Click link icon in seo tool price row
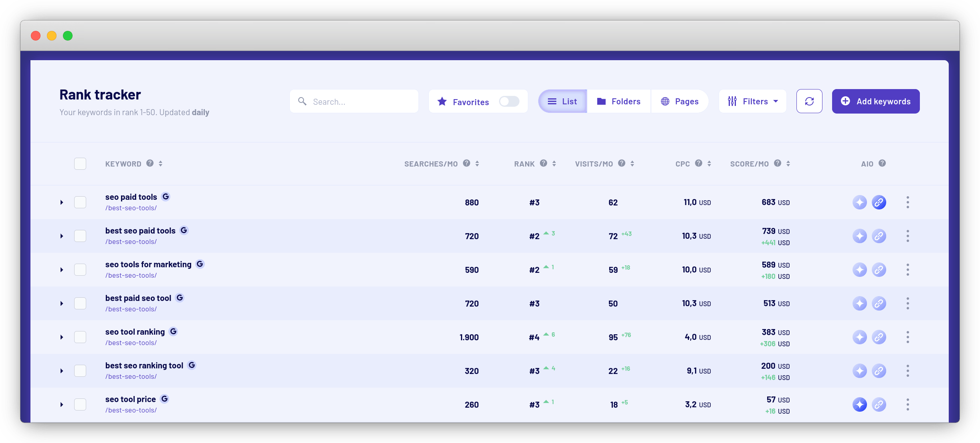The image size is (980, 443). tap(879, 404)
